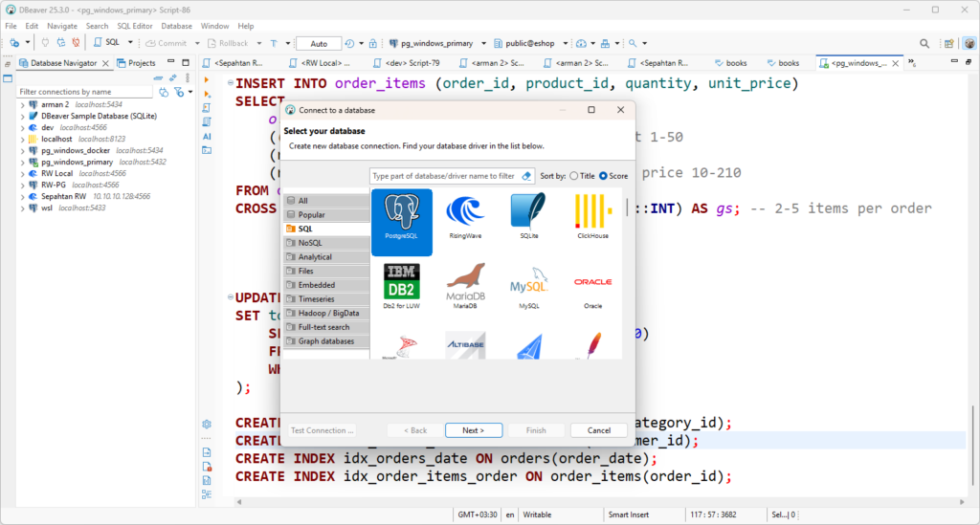Clear the driver filter with eraser icon
The height and width of the screenshot is (525, 980).
[x=526, y=176]
